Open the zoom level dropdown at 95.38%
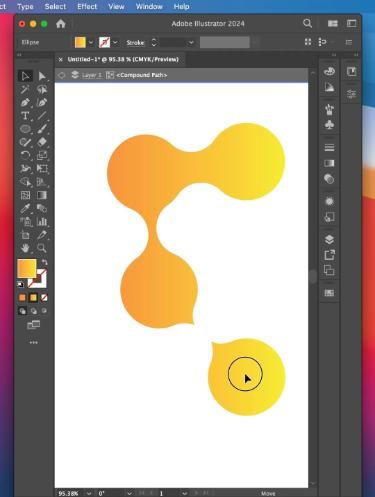 [x=89, y=493]
